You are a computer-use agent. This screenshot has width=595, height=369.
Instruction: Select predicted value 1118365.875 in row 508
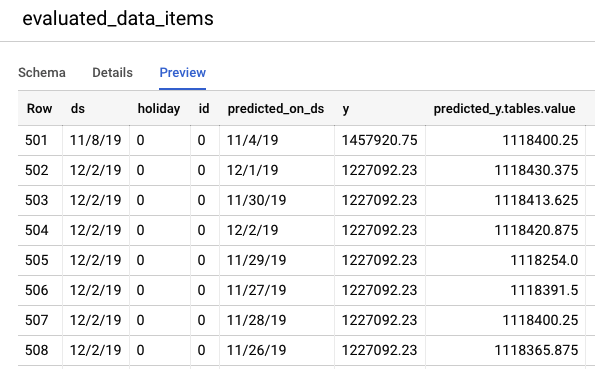[536, 350]
